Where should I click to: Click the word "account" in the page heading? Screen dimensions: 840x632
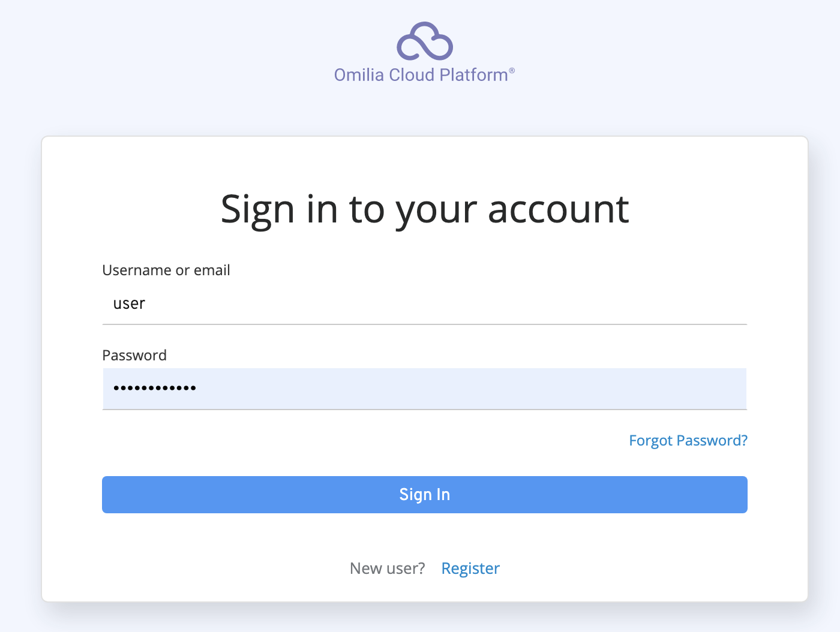coord(558,210)
